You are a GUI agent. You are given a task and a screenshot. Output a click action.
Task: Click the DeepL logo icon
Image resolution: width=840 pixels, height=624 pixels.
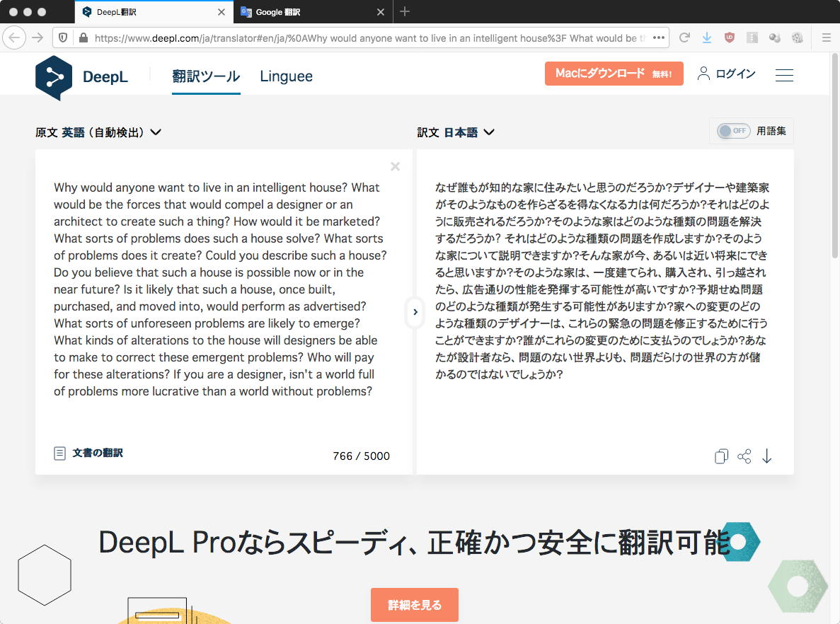[54, 78]
